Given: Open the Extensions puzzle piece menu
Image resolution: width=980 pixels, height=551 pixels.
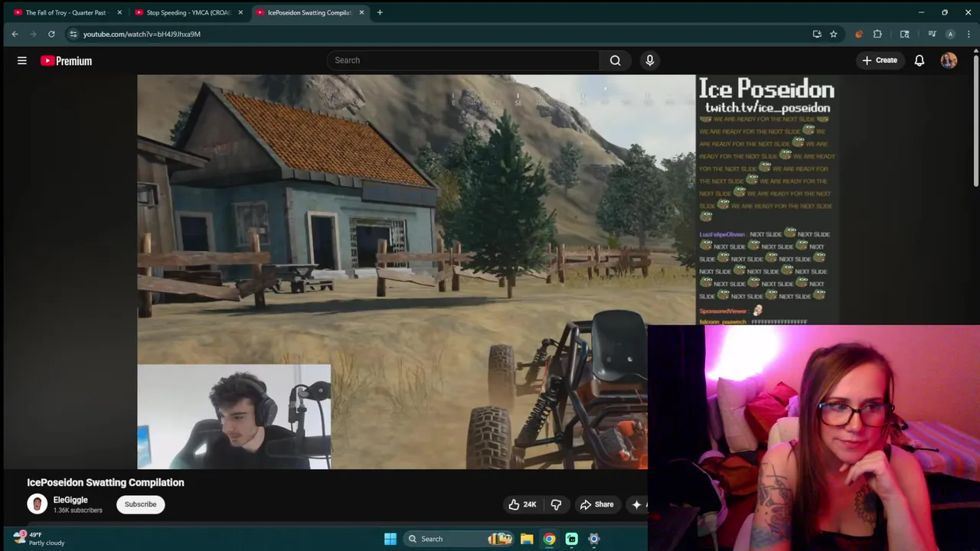Looking at the screenshot, I should pyautogui.click(x=877, y=34).
